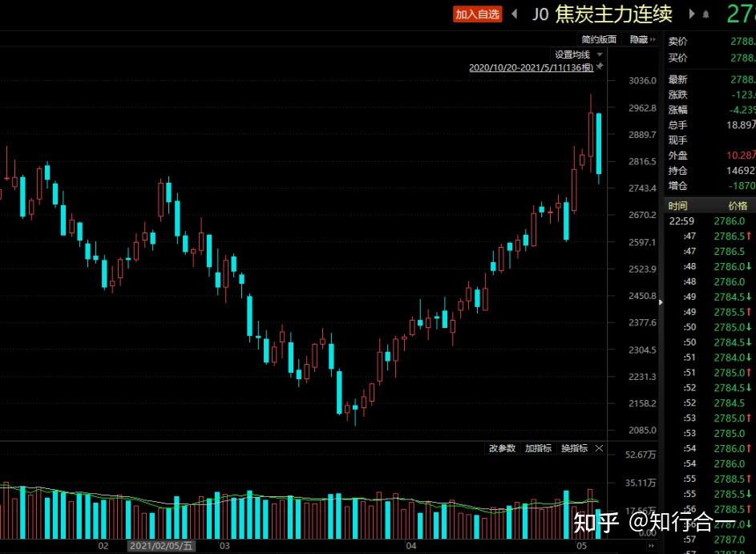
Task: Close the volume indicator with the × icon
Action: [x=600, y=448]
